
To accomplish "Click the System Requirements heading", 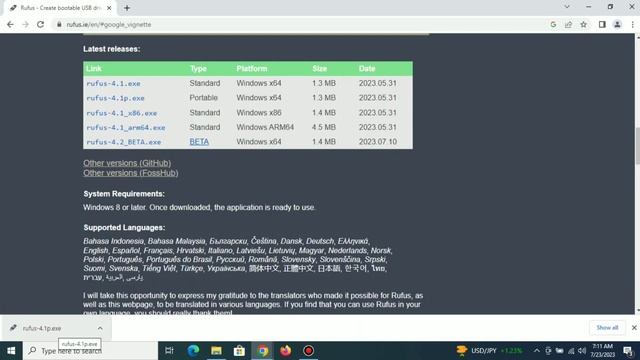I will click(124, 194).
